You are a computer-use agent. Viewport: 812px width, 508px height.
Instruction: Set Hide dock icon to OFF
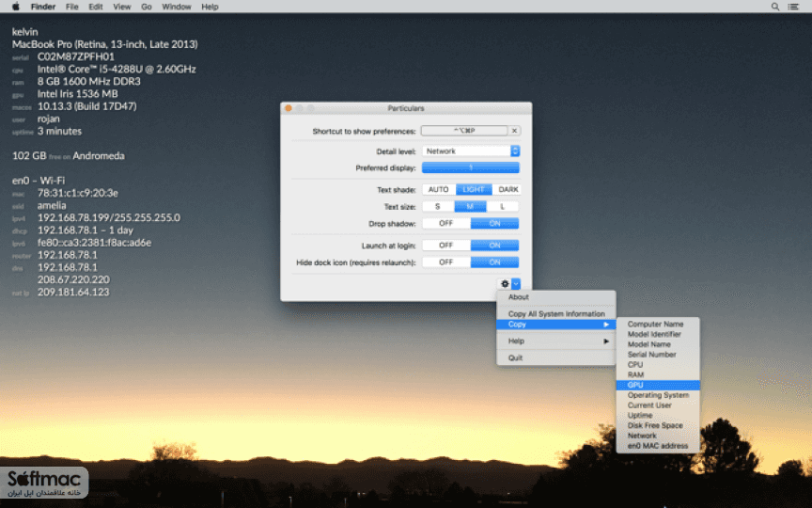pyautogui.click(x=445, y=262)
